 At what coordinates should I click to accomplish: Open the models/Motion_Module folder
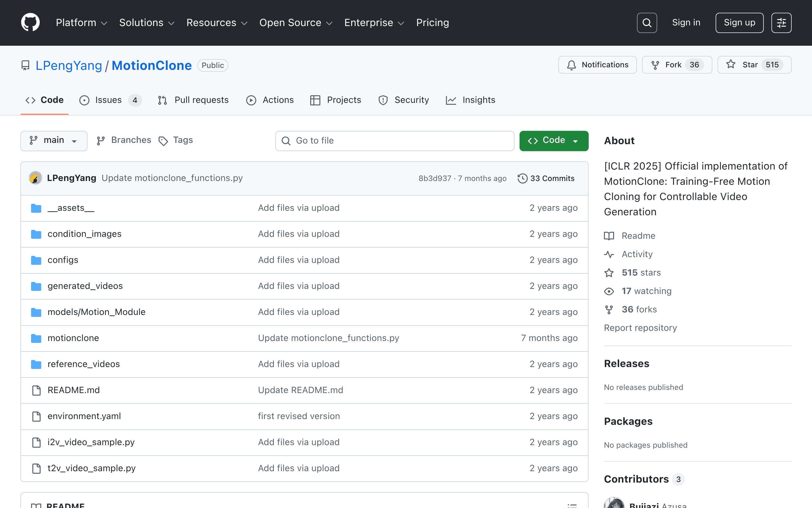point(96,312)
